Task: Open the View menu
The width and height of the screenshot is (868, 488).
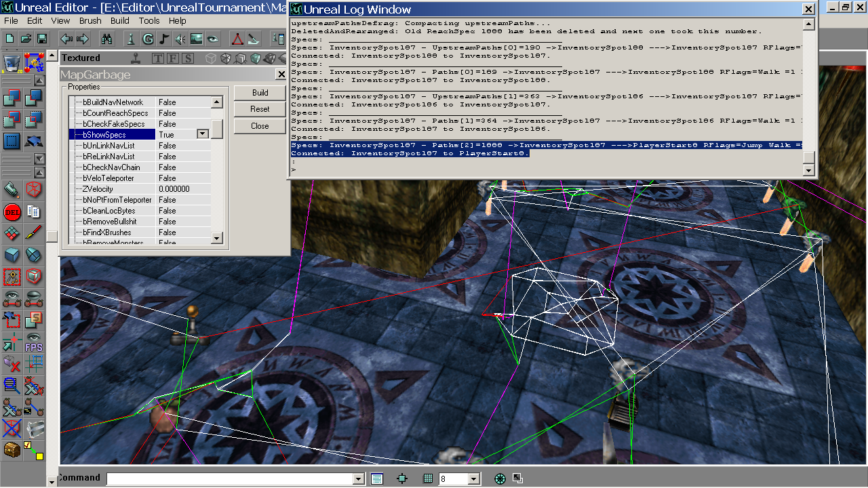Action: click(x=60, y=21)
